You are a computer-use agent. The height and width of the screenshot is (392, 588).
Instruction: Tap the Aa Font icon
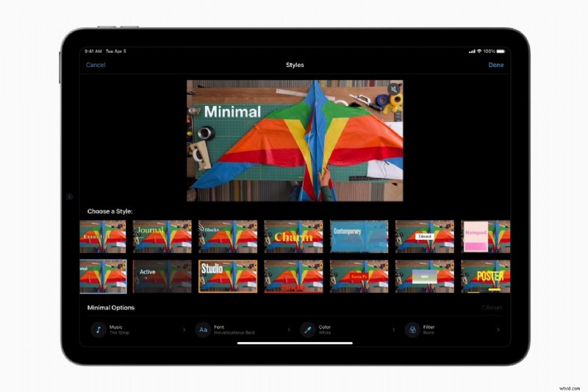203,329
